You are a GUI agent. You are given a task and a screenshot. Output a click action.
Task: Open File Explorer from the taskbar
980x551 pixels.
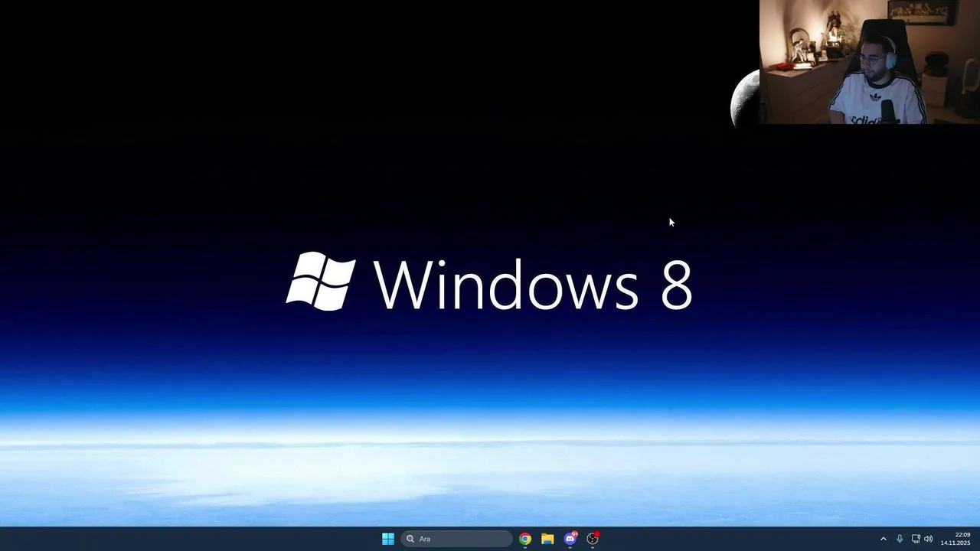(x=547, y=539)
